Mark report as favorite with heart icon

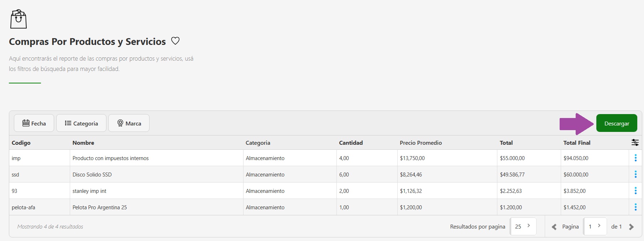coord(175,41)
